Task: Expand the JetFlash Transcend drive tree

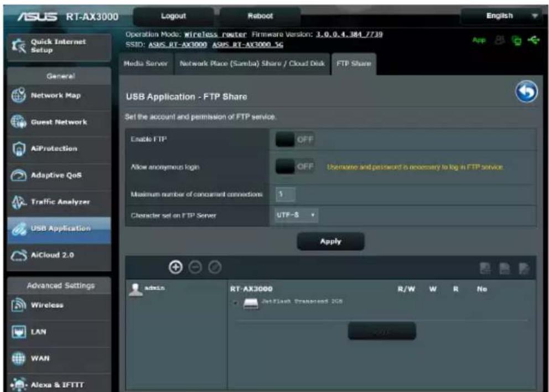Action: click(235, 302)
